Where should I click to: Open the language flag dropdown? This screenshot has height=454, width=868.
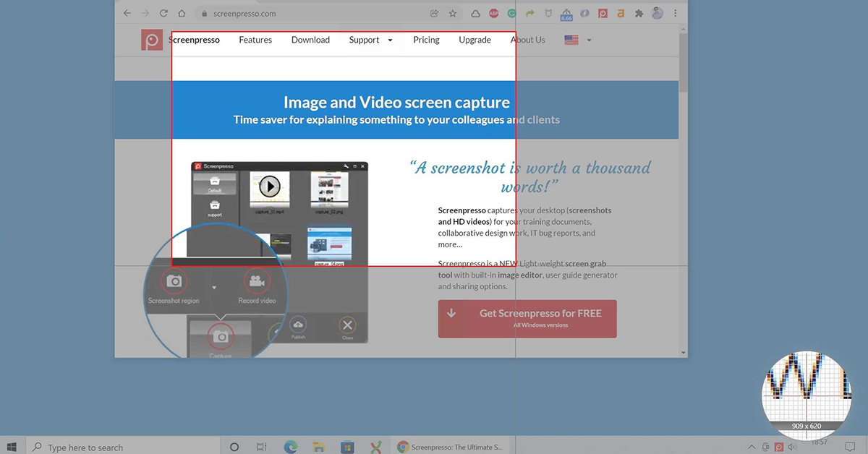coord(577,40)
